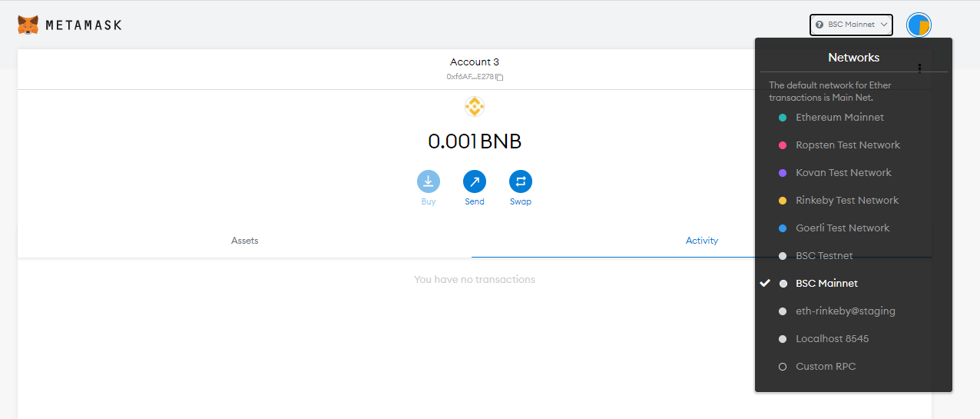Image resolution: width=980 pixels, height=419 pixels.
Task: Select Kovan Test Network
Action: pyautogui.click(x=853, y=173)
